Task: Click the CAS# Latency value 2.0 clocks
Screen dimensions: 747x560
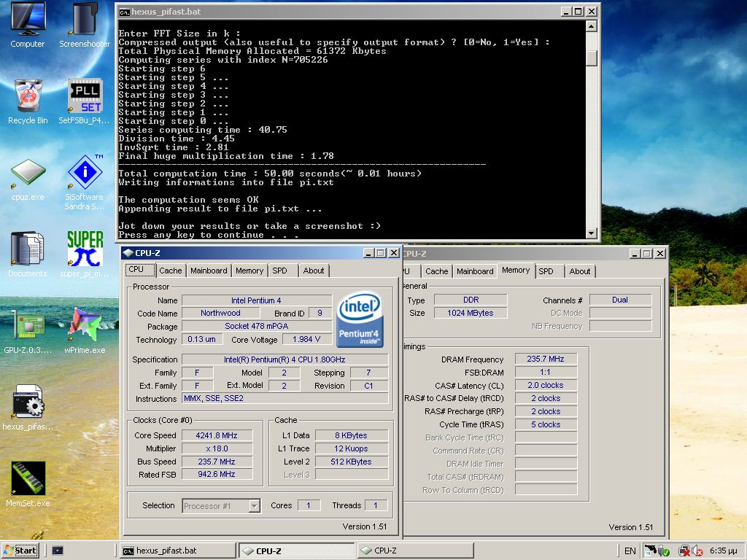Action: click(546, 385)
